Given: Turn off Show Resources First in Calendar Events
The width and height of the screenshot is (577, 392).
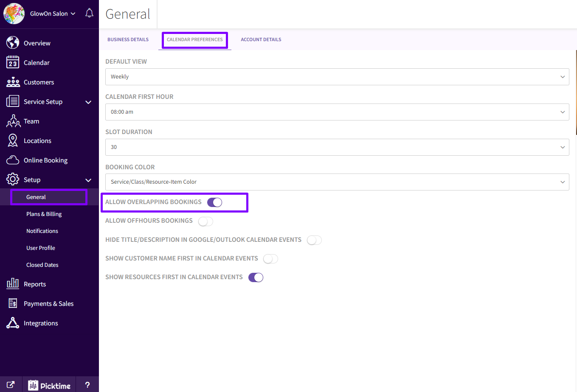Looking at the screenshot, I should click(256, 277).
